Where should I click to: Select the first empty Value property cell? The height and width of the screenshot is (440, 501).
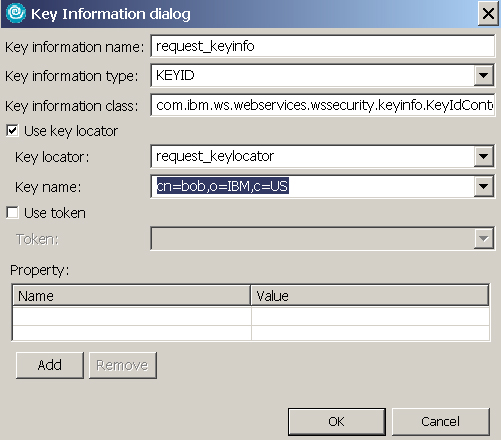click(x=371, y=316)
